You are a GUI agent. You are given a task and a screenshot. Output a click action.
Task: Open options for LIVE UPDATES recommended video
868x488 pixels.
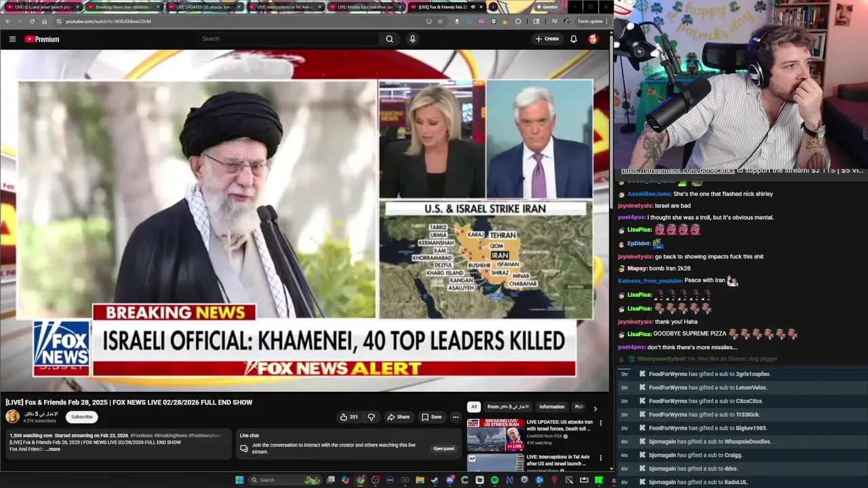tap(600, 423)
